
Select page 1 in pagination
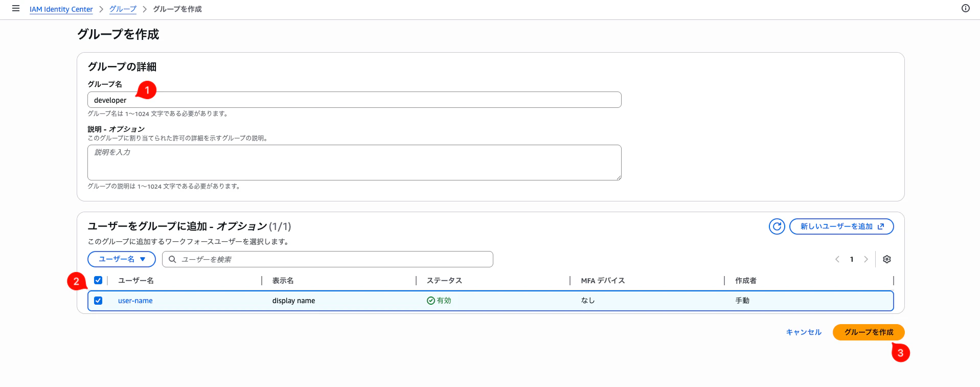coord(852,259)
